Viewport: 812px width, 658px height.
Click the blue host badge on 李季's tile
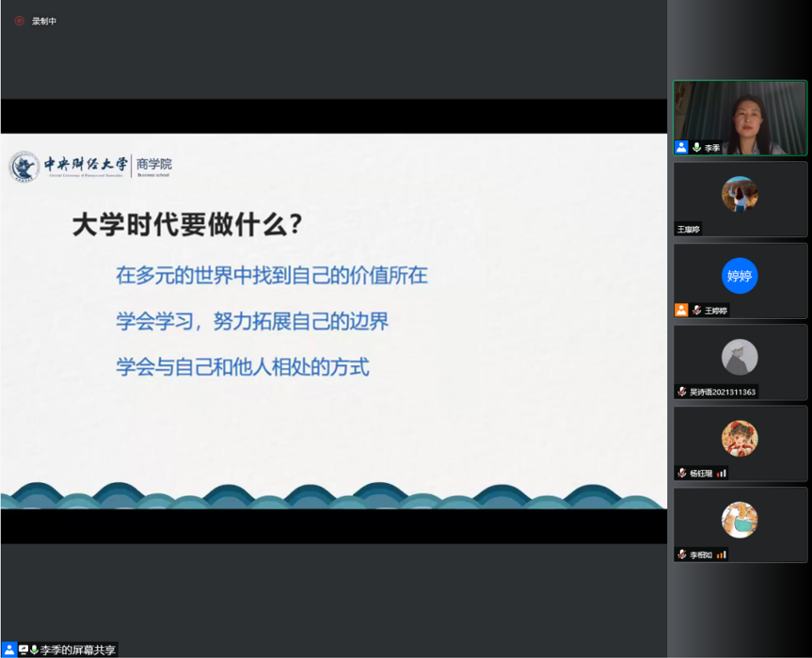pyautogui.click(x=681, y=148)
